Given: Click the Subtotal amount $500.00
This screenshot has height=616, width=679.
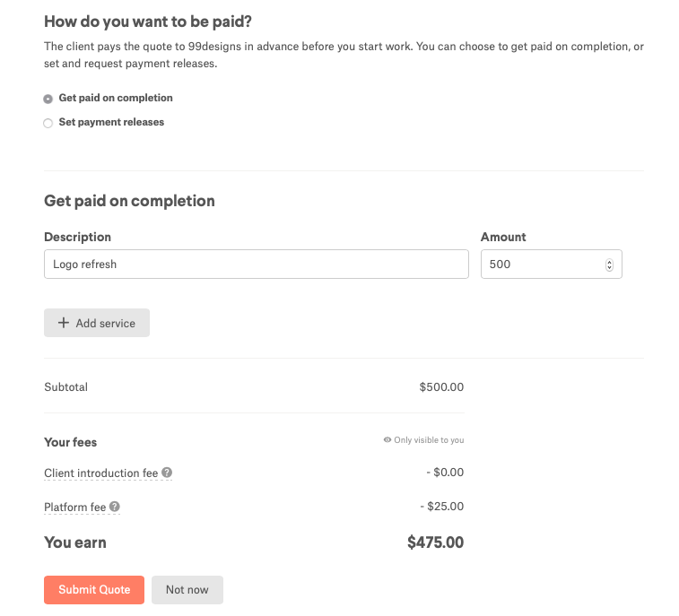Looking at the screenshot, I should 441,387.
